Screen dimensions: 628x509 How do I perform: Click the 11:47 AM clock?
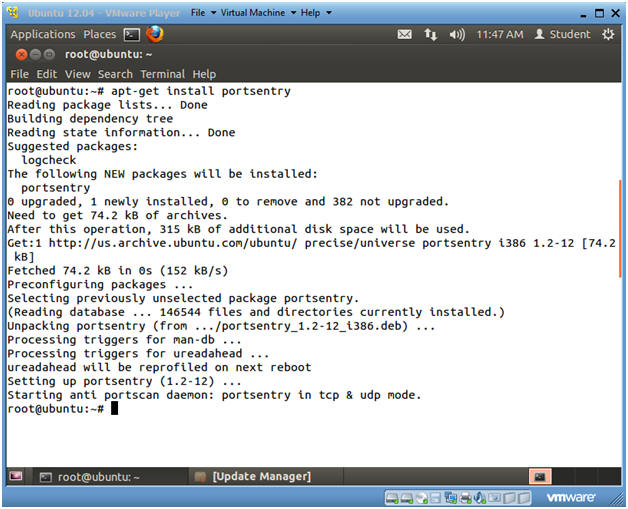pos(499,35)
